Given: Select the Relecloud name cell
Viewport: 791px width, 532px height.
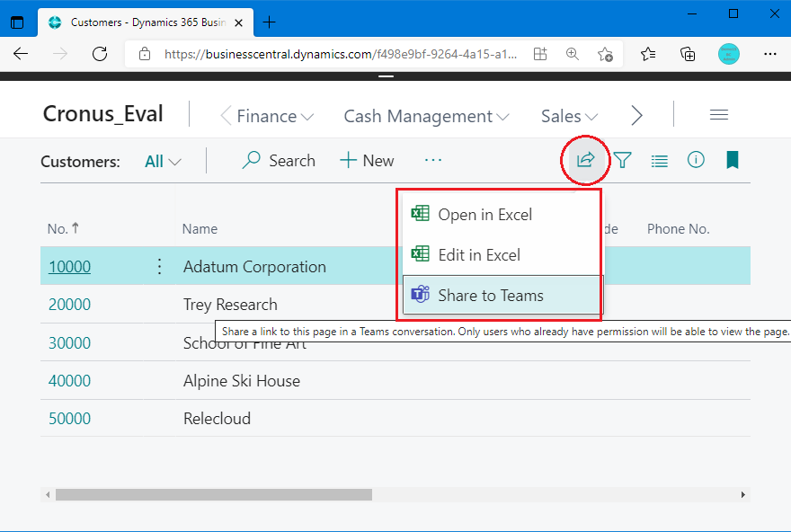Looking at the screenshot, I should coord(217,418).
